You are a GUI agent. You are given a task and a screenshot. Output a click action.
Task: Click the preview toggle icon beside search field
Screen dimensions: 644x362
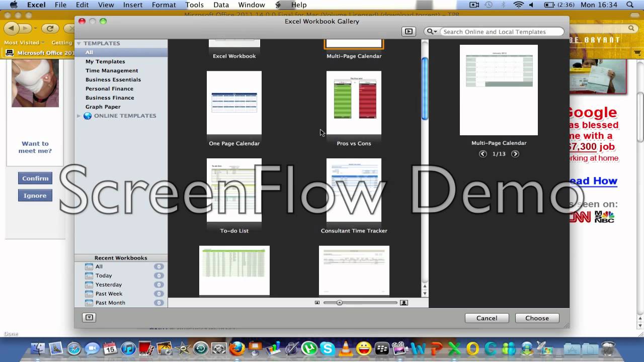409,32
